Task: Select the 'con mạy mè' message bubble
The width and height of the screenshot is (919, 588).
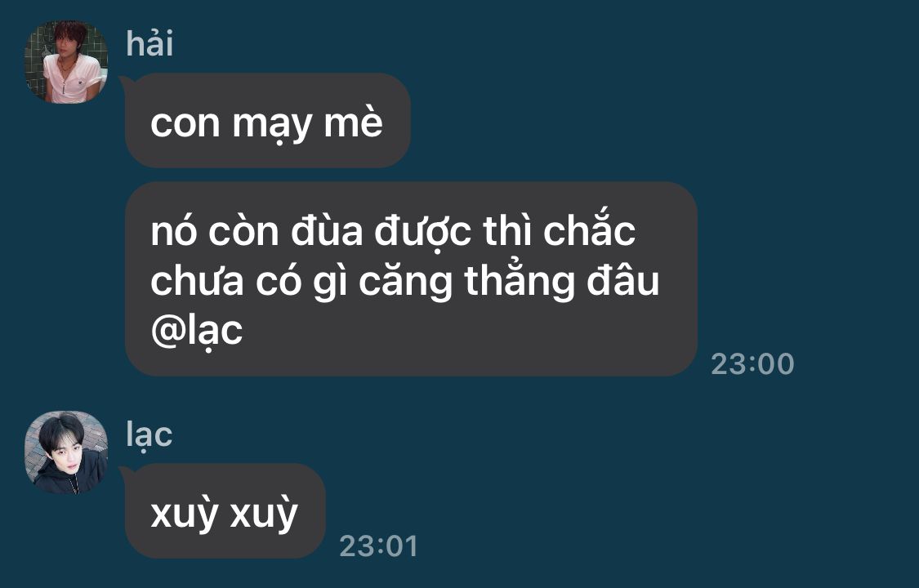Action: [x=268, y=120]
